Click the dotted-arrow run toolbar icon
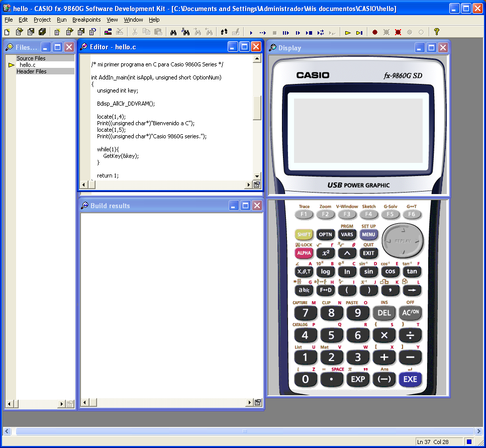 click(263, 33)
